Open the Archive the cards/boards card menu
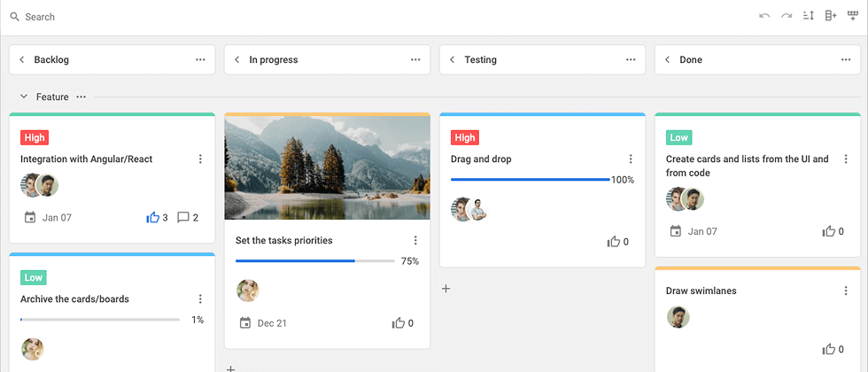This screenshot has height=372, width=868. [200, 299]
